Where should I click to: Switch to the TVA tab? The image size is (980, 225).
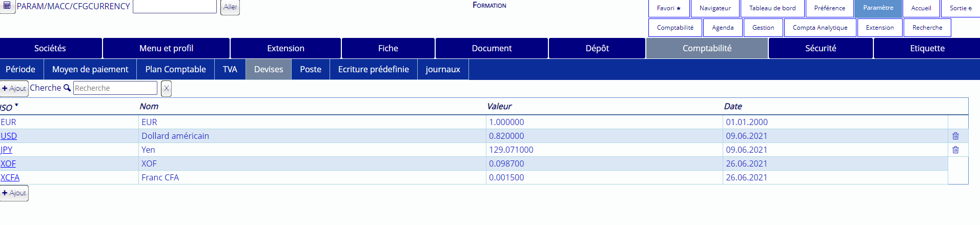[230, 69]
